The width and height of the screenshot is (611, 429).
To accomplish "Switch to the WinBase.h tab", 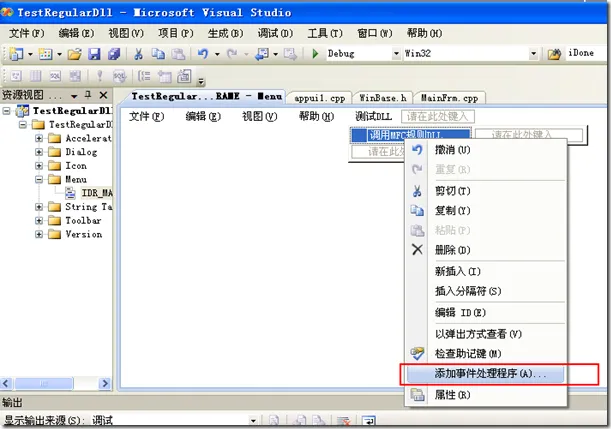I will coord(383,98).
